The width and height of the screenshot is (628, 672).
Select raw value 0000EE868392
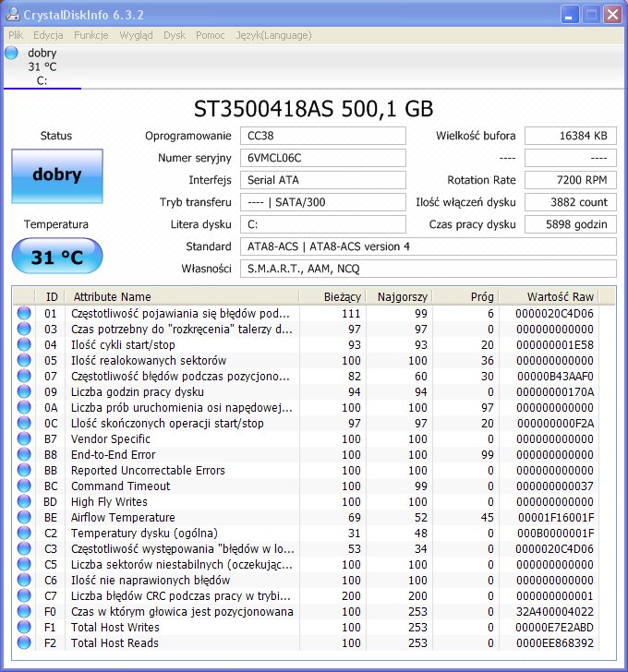coord(555,642)
